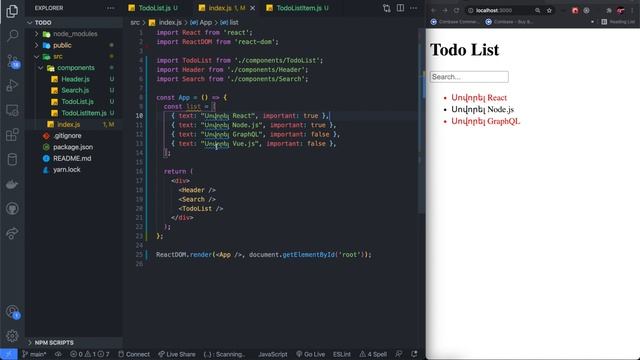Open Reading List in bookmarks bar
The width and height of the screenshot is (640, 360).
point(618,22)
